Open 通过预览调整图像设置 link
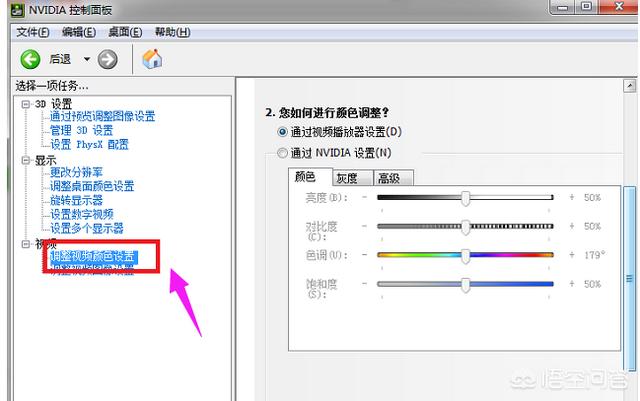Image resolution: width=640 pixels, height=401 pixels. [102, 116]
